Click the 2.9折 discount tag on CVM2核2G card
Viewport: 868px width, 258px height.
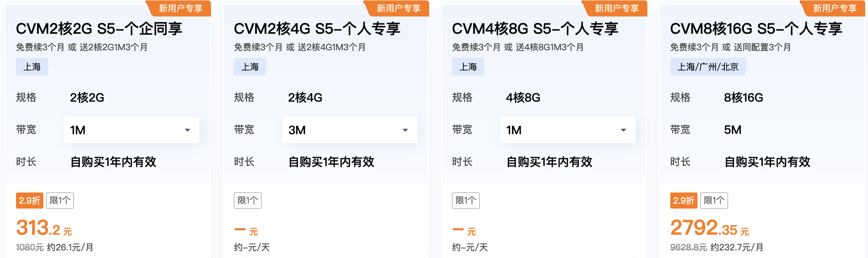pos(29,201)
